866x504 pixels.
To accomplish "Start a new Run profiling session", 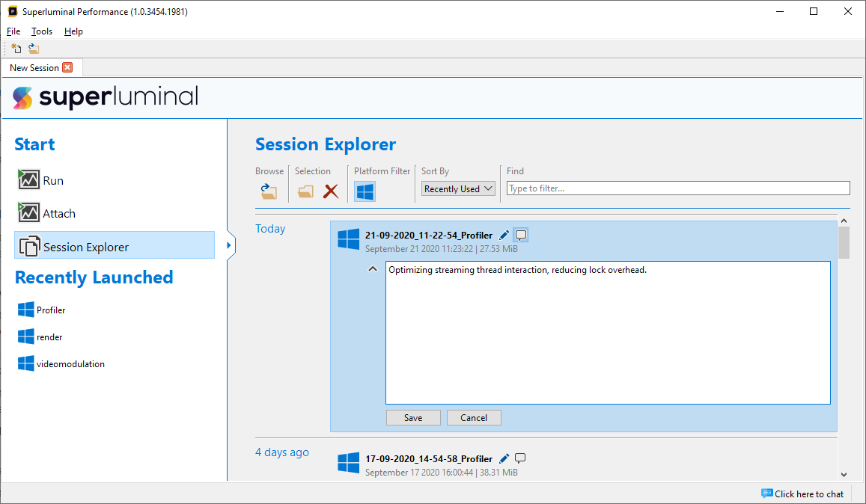I will 41,180.
